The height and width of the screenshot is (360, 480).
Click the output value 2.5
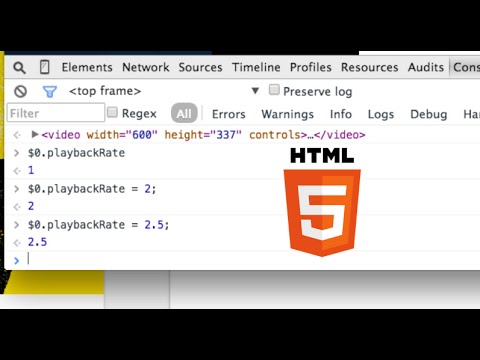click(x=37, y=242)
